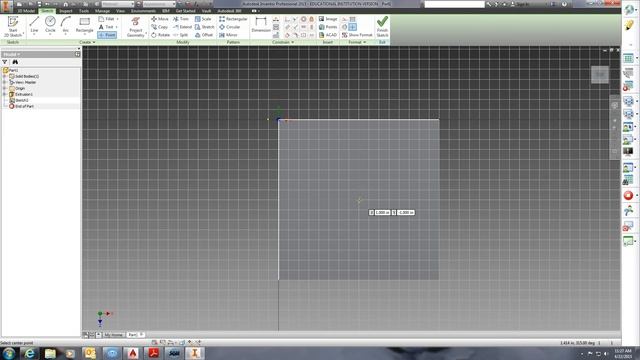The image size is (640, 360).
Task: Choose the Mirror pattern tool
Action: [228, 35]
